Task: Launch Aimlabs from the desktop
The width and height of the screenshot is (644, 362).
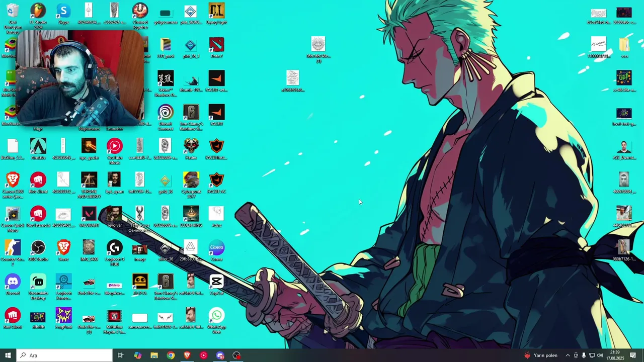Action: pyautogui.click(x=38, y=149)
